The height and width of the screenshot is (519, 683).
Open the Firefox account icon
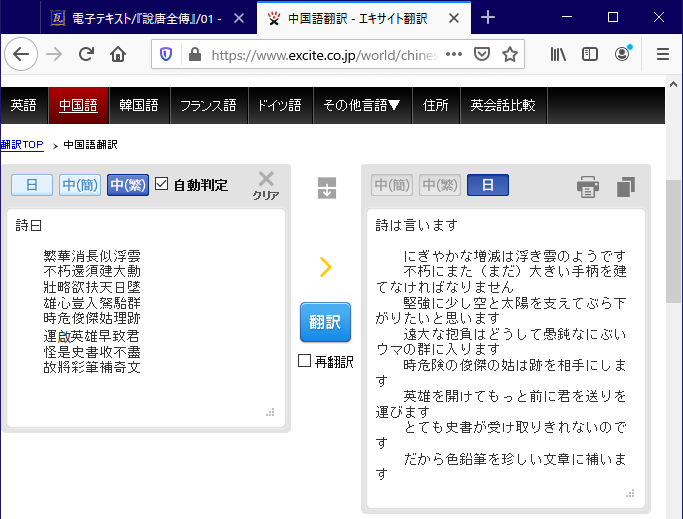coord(622,54)
